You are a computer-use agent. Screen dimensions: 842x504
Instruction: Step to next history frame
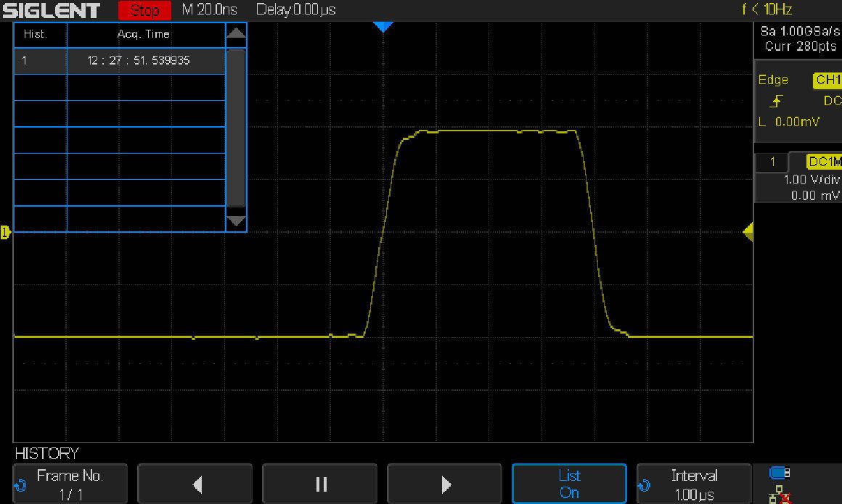444,484
